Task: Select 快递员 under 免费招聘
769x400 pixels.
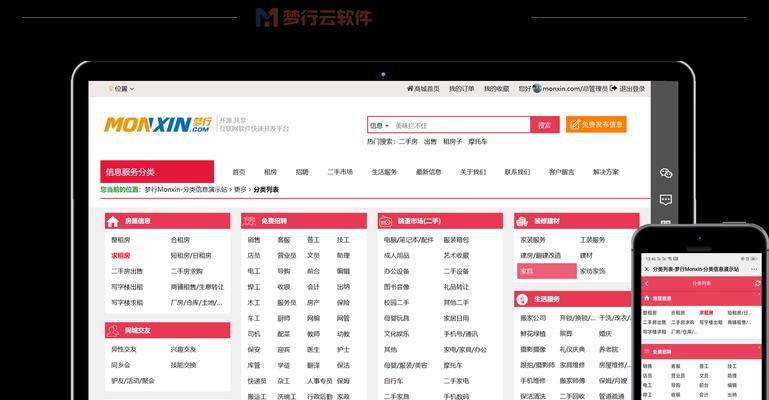Action: point(257,381)
